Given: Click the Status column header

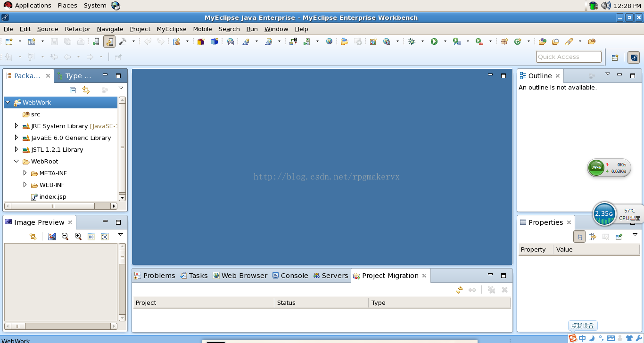Looking at the screenshot, I should pyautogui.click(x=321, y=302).
